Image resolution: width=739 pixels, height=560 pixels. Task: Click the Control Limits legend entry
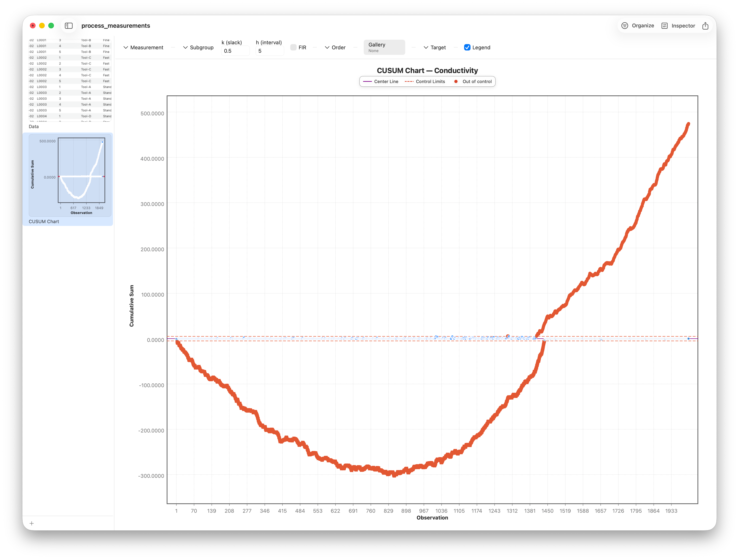tap(425, 81)
